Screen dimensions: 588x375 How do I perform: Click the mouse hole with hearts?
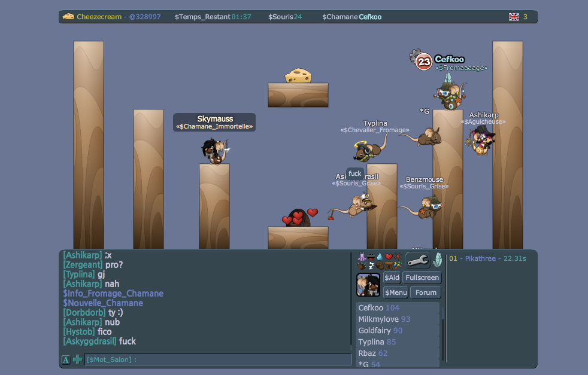pyautogui.click(x=298, y=218)
